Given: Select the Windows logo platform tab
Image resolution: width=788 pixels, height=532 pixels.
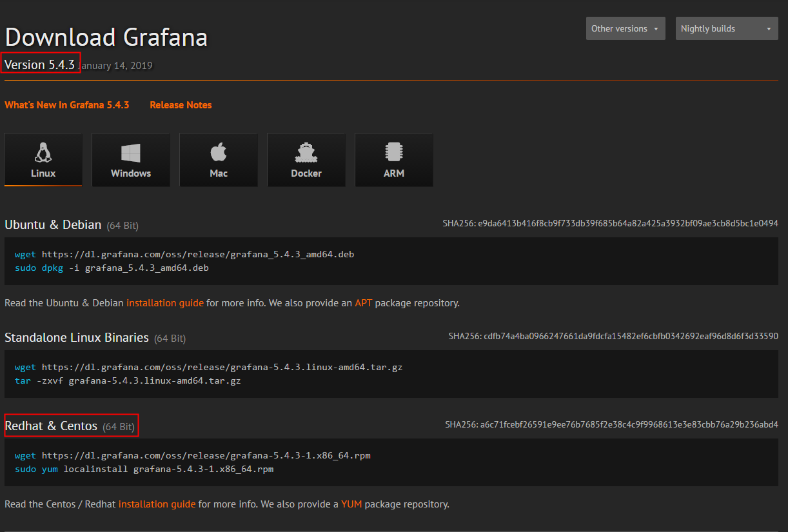Looking at the screenshot, I should click(x=131, y=160).
